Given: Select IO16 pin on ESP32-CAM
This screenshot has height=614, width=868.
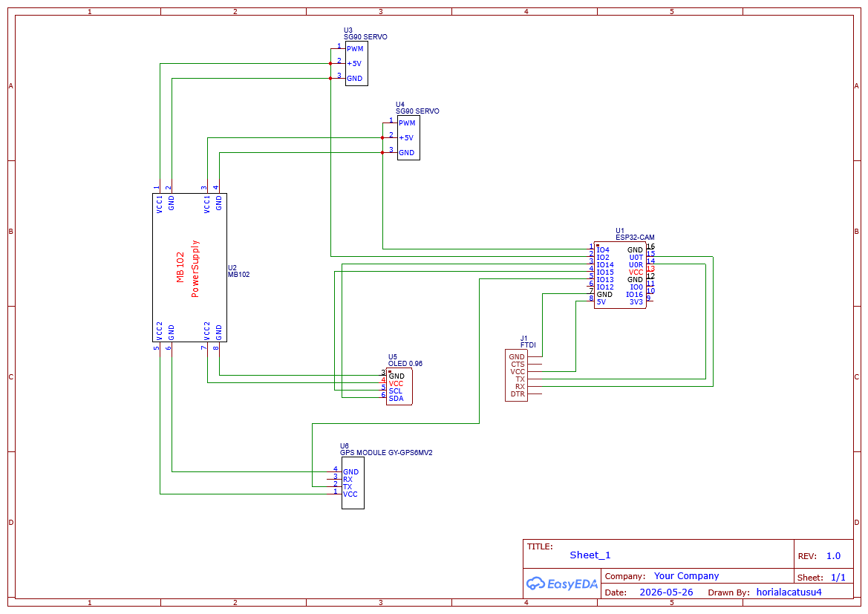Looking at the screenshot, I should (634, 295).
